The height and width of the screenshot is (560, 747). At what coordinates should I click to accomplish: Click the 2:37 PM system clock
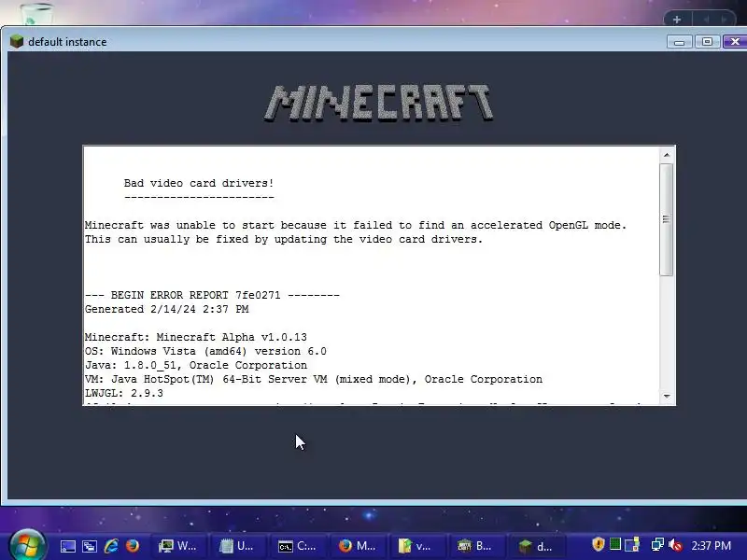point(711,546)
